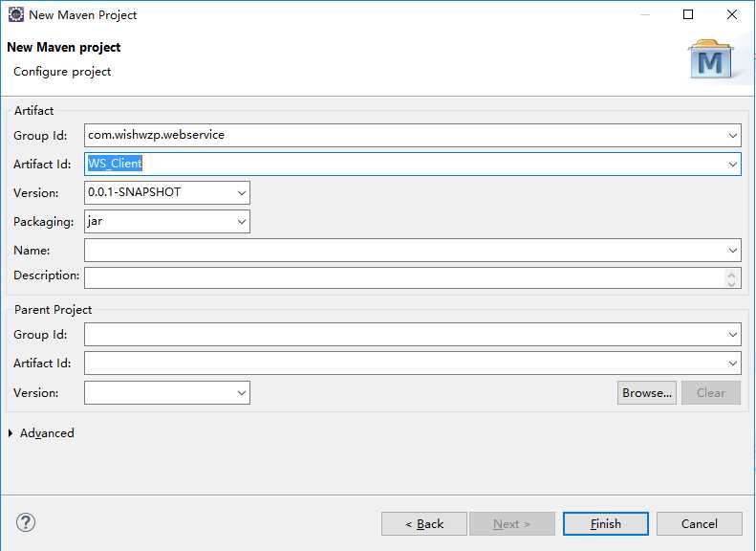Open Parent Project Artifact Id dropdown arrow
The width and height of the screenshot is (756, 551).
(732, 364)
